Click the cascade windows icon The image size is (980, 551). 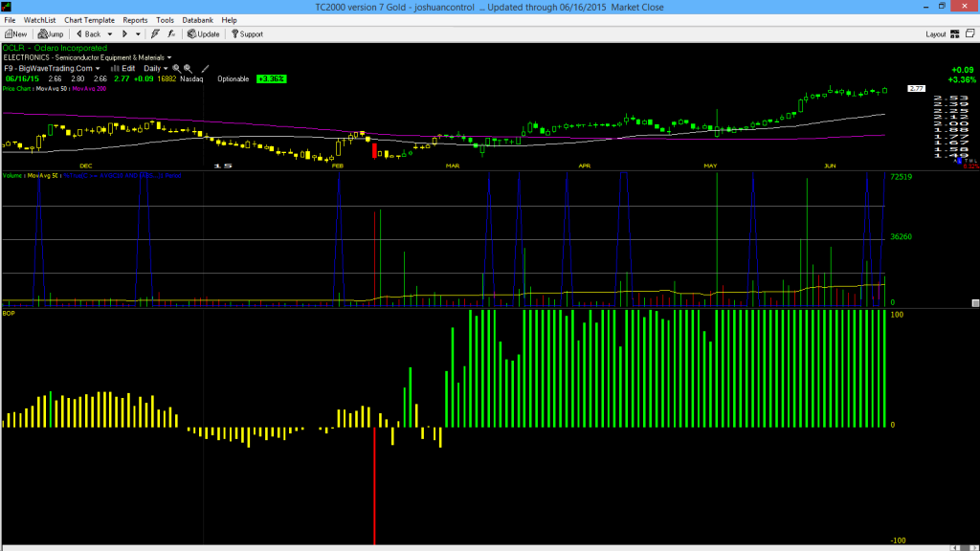(x=970, y=33)
